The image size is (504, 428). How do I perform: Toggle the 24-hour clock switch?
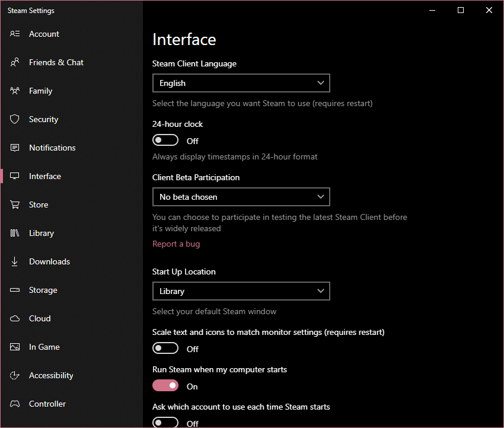pos(165,140)
